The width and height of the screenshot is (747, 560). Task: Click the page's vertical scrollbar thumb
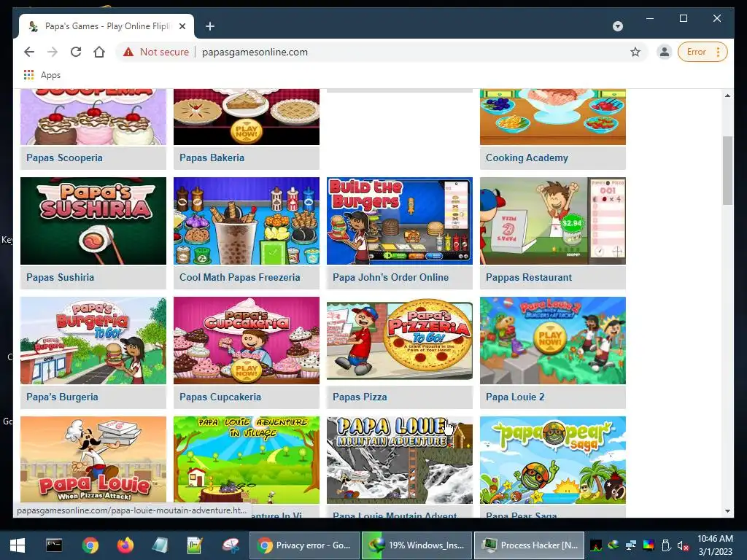[x=727, y=171]
